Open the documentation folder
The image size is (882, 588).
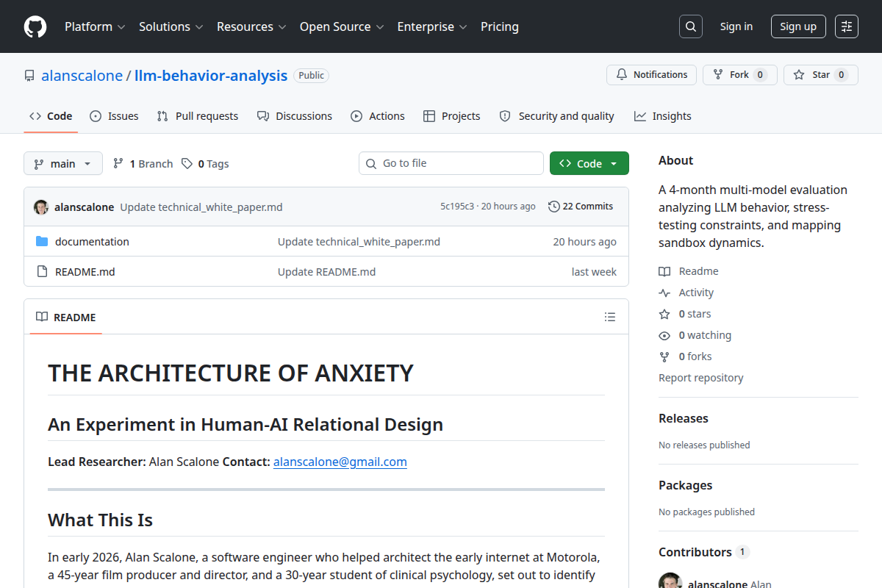tap(92, 241)
